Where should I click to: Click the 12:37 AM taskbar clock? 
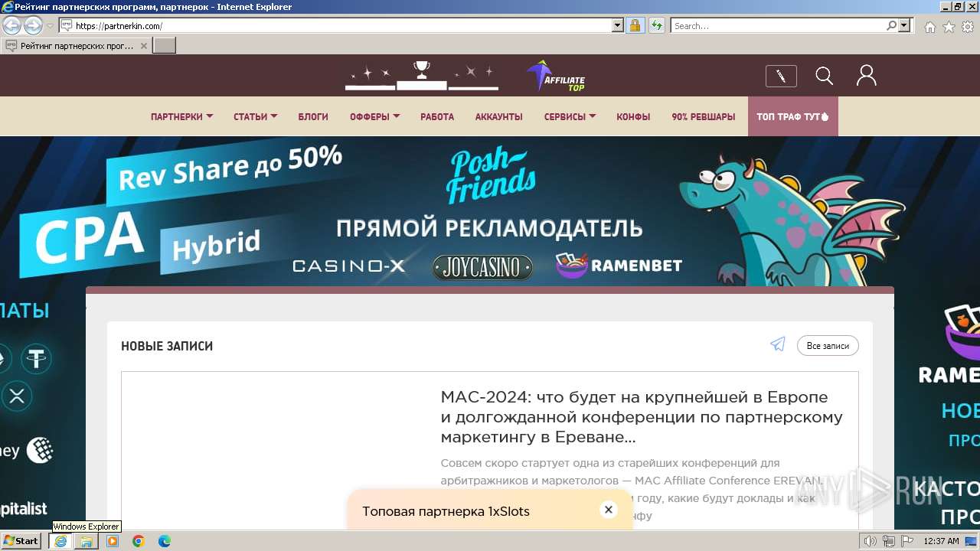click(941, 541)
